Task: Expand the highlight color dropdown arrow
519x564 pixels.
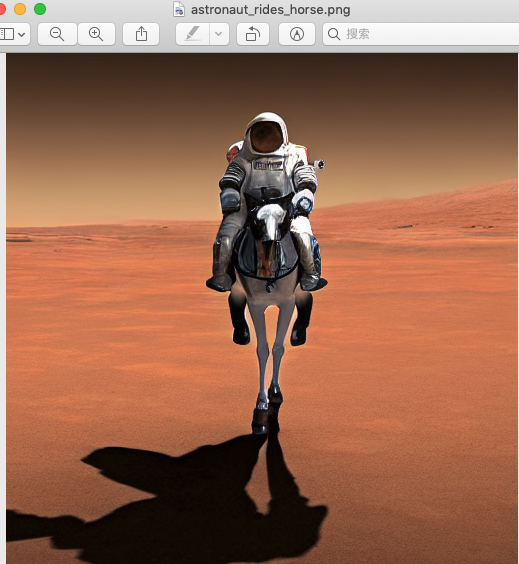Action: [x=219, y=34]
